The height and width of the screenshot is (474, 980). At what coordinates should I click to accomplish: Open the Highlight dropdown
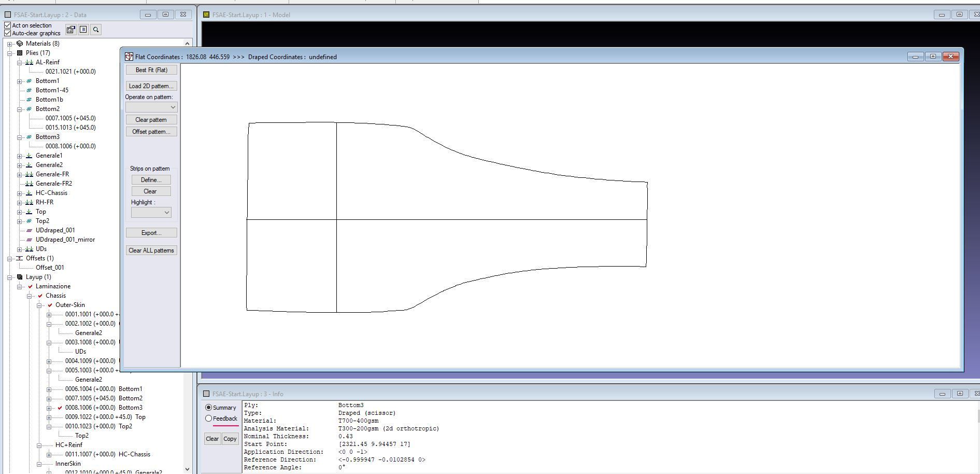(151, 213)
